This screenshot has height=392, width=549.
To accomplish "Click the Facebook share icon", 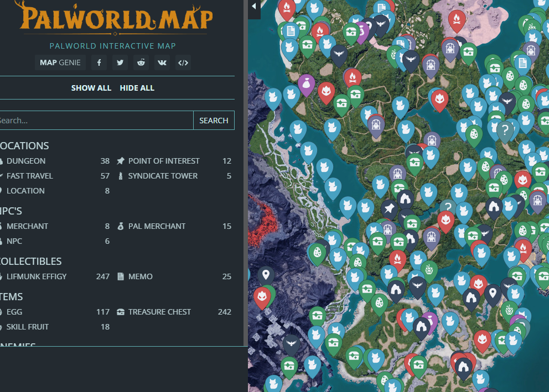I will tap(99, 62).
